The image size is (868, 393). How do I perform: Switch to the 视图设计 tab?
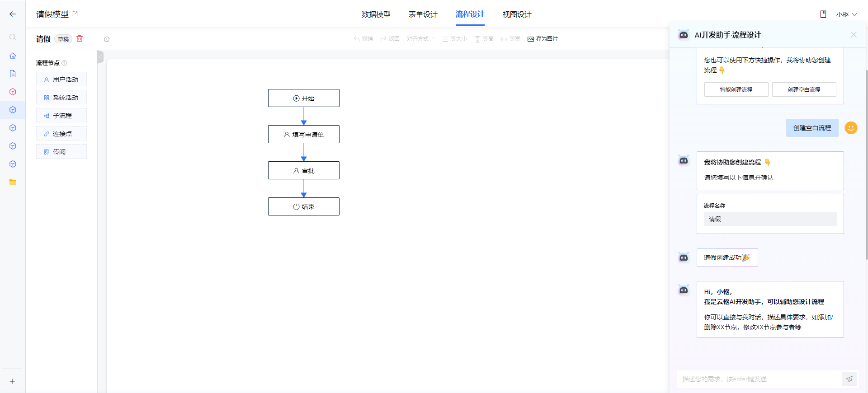(x=517, y=14)
